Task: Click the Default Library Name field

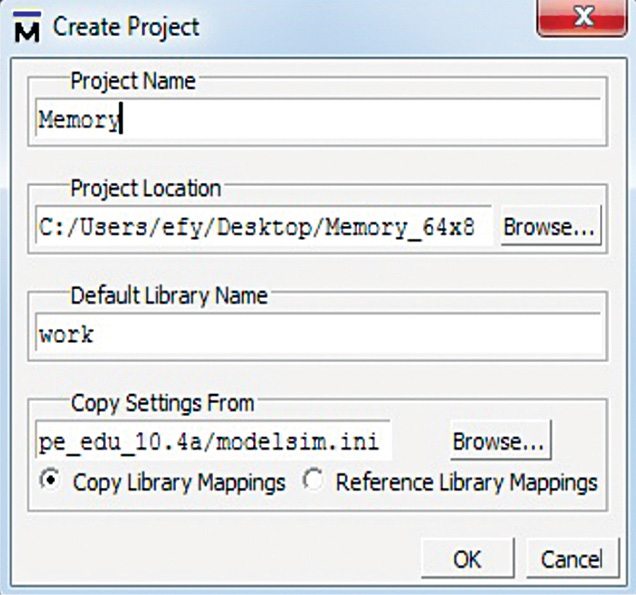Action: (x=320, y=335)
